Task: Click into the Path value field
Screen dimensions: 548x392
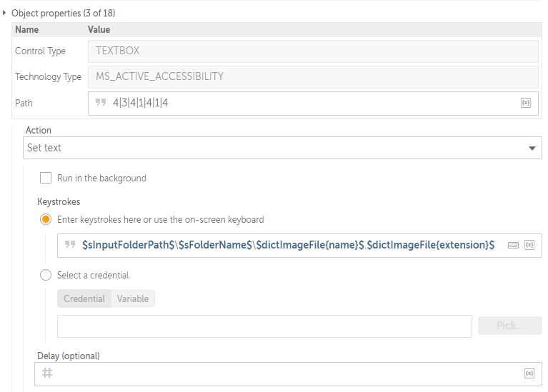Action: click(313, 104)
